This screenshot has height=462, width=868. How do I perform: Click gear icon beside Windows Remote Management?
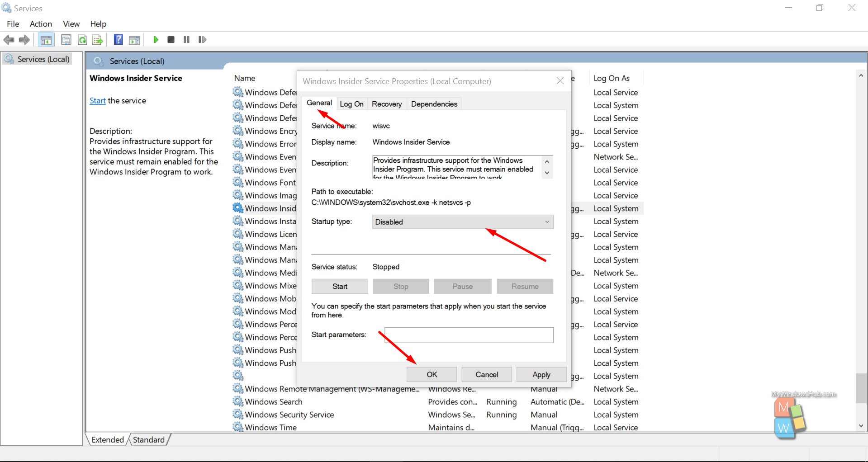click(238, 389)
